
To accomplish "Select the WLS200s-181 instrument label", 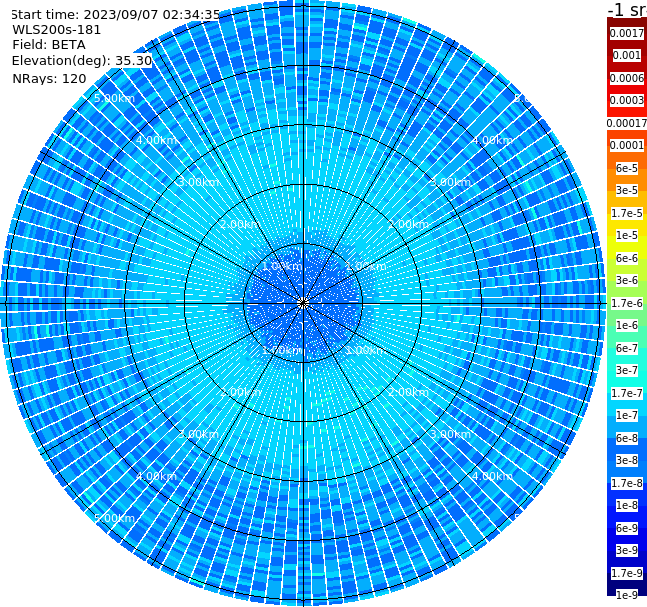I will pyautogui.click(x=57, y=30).
